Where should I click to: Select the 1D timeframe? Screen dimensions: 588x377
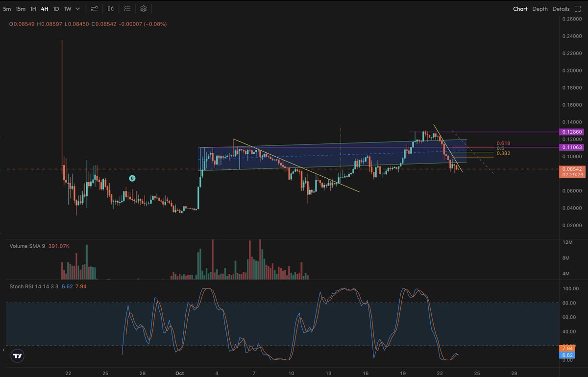[56, 9]
